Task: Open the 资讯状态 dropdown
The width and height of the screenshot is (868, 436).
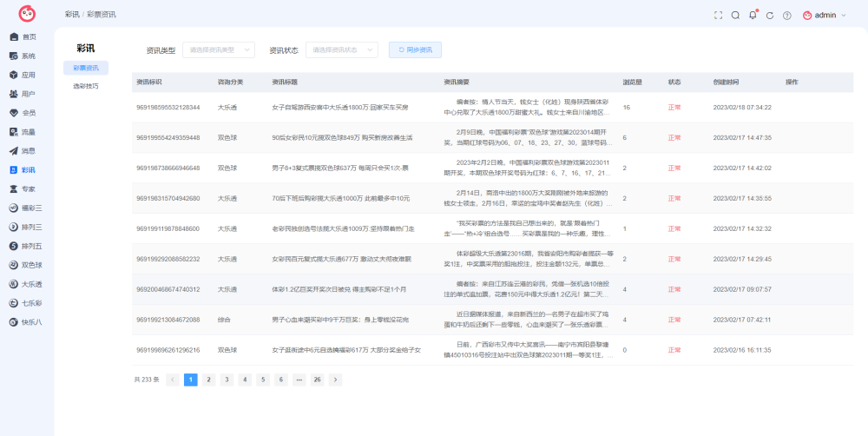Action: click(x=341, y=50)
